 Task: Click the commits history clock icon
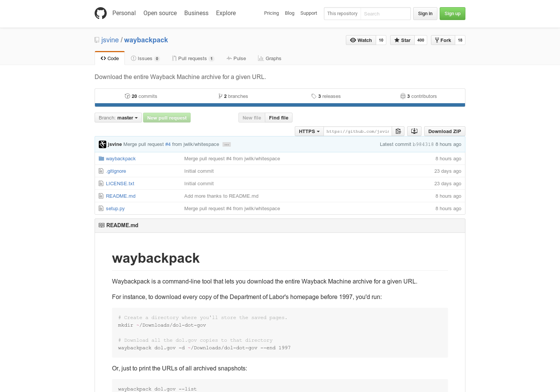point(128,96)
